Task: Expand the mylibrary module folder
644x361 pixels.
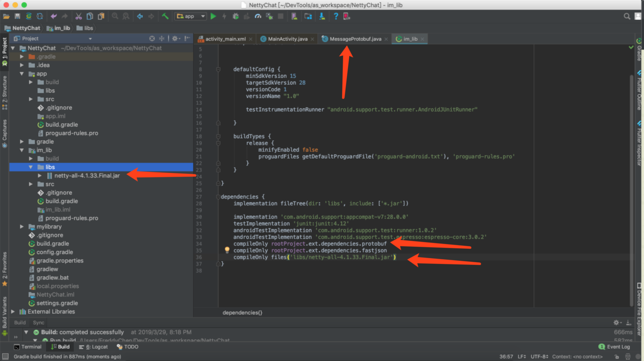Action: (x=22, y=226)
